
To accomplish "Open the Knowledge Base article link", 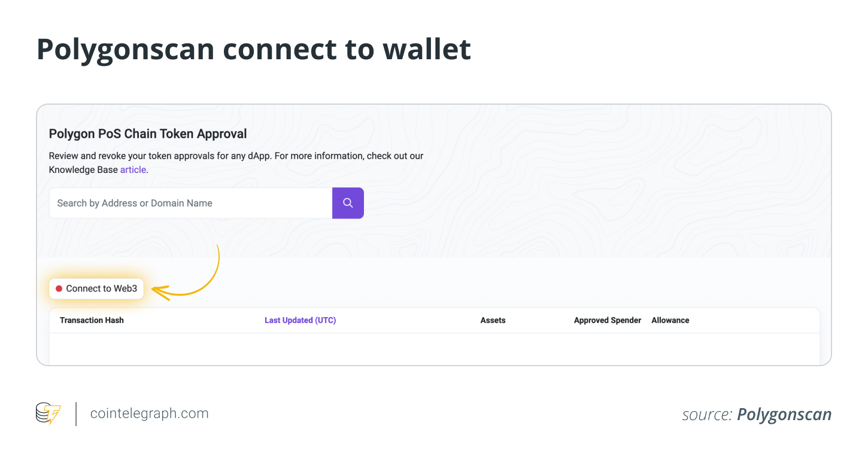I will coord(133,169).
